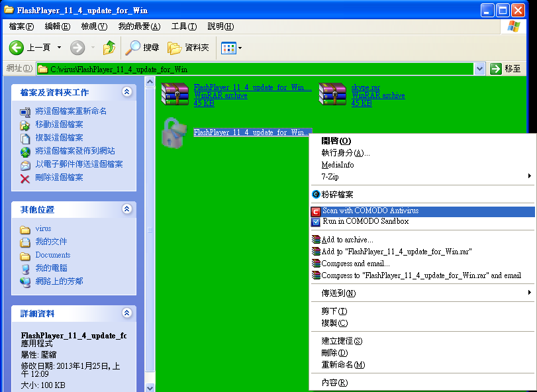Choose Scan with COMODO Antivirus
Screen dimensions: 537x392
422,211
